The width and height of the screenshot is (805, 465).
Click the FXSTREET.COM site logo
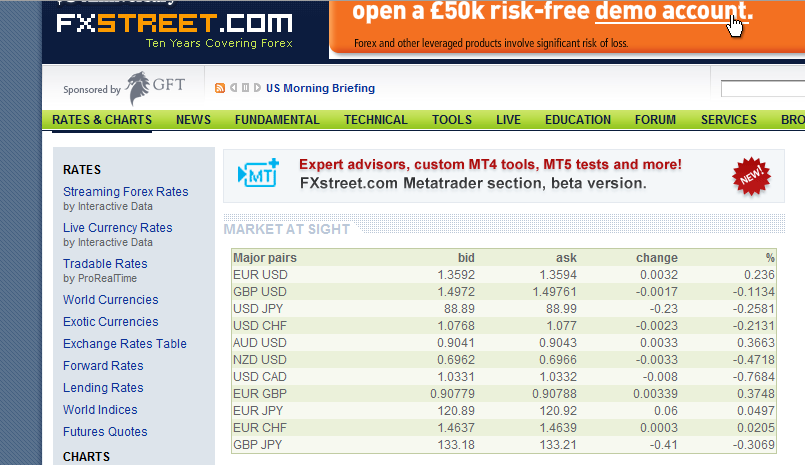(x=175, y=24)
